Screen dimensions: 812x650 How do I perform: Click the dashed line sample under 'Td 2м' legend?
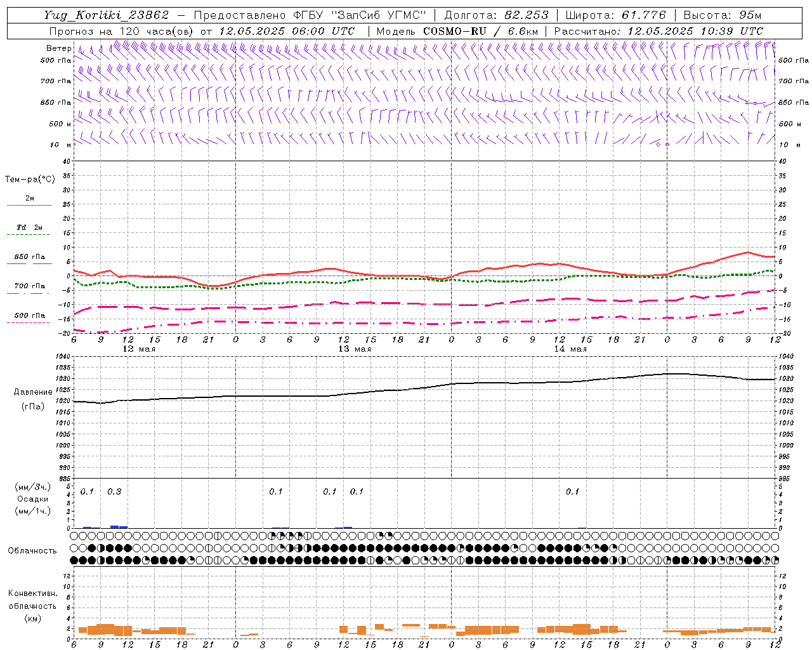29,235
